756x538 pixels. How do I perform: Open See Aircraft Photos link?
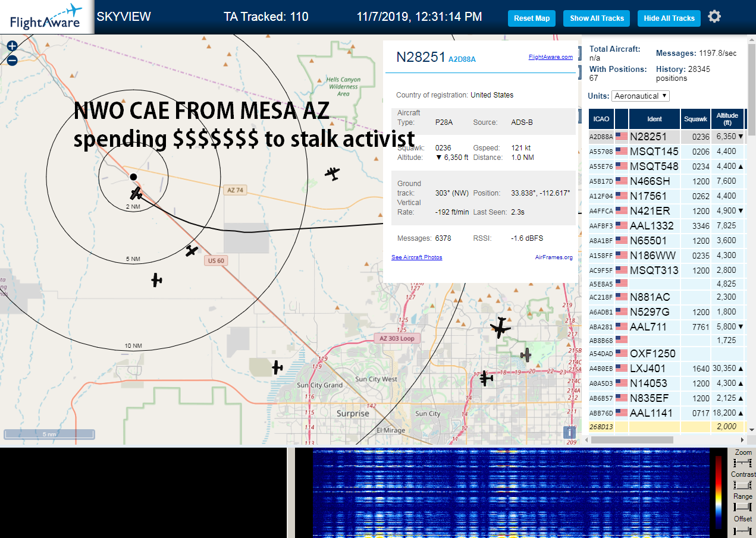pyautogui.click(x=416, y=257)
